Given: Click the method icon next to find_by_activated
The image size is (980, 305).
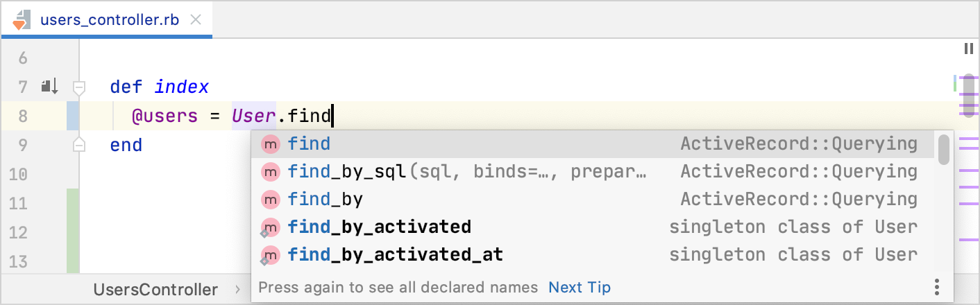Looking at the screenshot, I should pos(269,227).
